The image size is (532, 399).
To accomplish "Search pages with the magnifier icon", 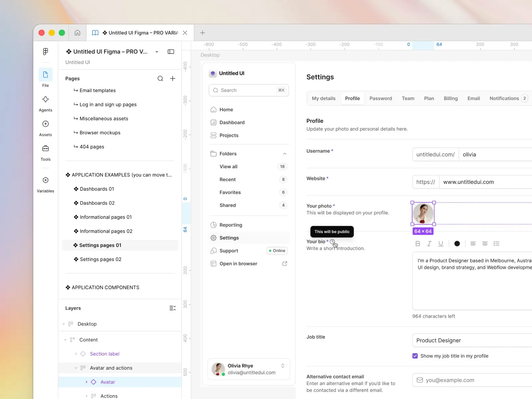I will pyautogui.click(x=160, y=78).
